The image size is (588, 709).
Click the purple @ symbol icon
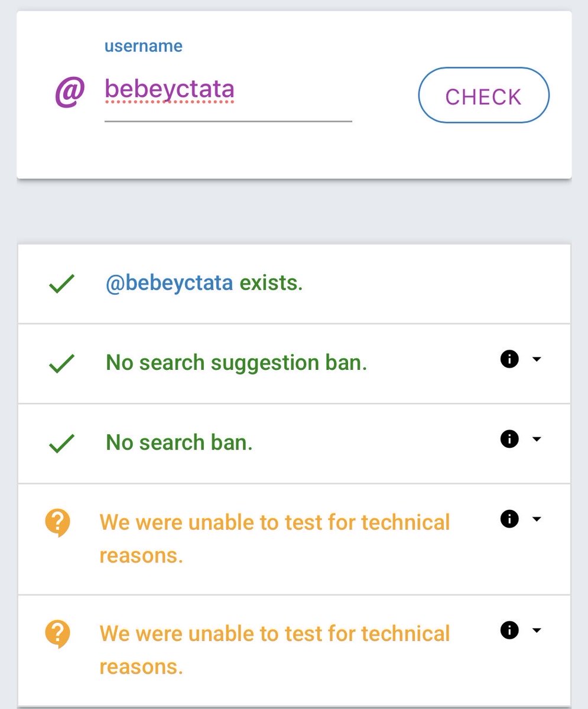[x=70, y=93]
